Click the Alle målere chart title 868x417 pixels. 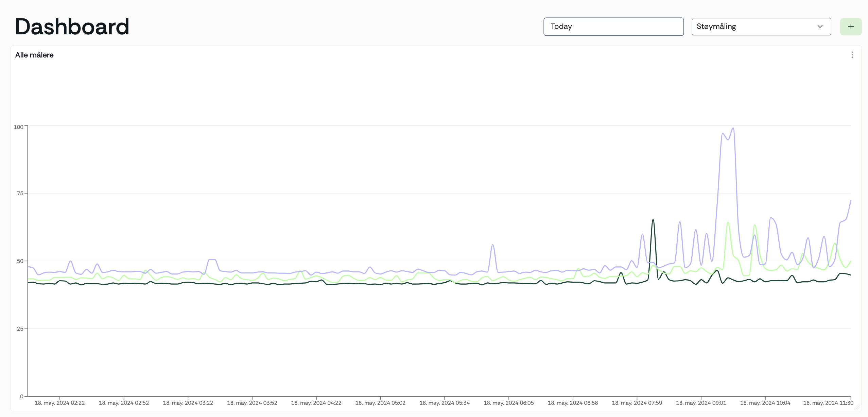(34, 55)
